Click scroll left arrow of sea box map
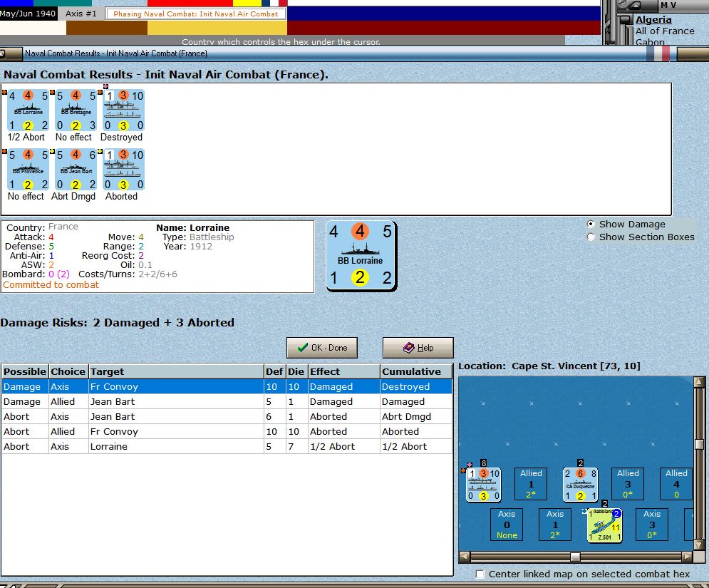Viewport: 709px width, 588px height. click(x=465, y=557)
